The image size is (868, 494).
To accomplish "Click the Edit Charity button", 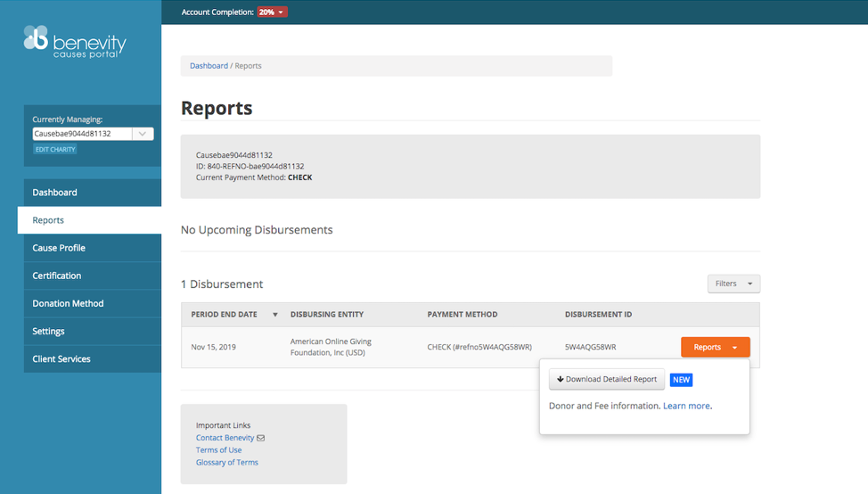I will (x=54, y=150).
